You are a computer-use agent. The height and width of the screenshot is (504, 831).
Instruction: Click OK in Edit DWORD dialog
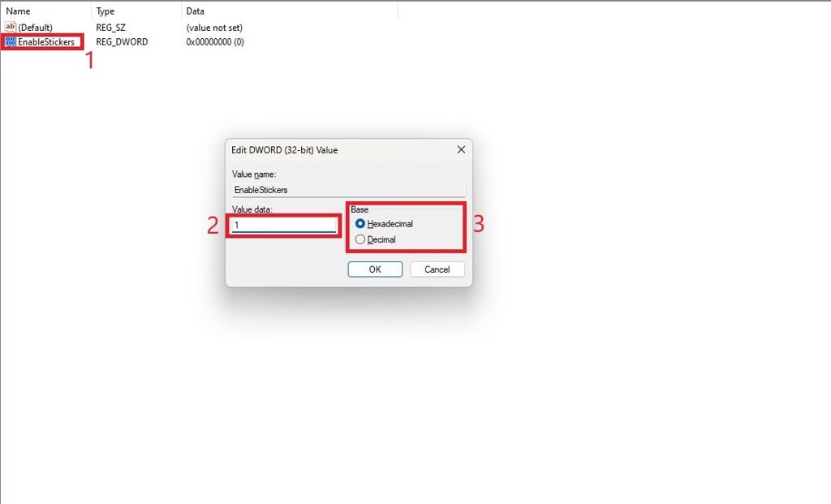pyautogui.click(x=375, y=269)
